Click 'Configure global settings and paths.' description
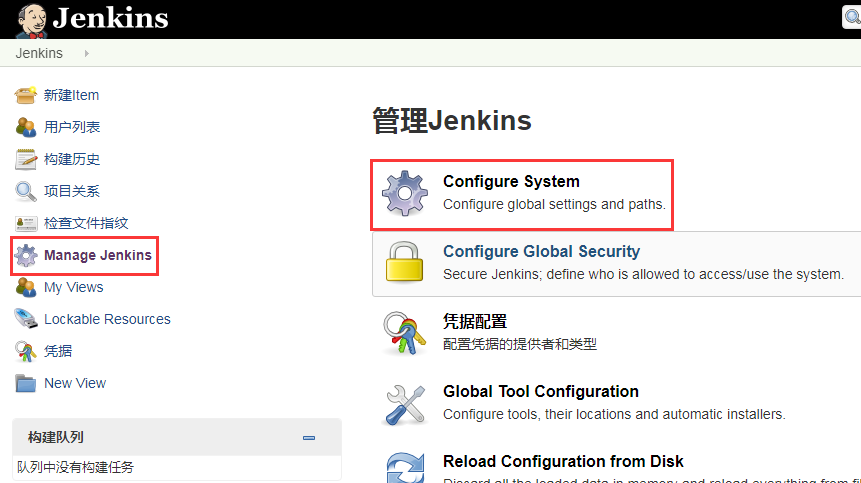Screen dimensions: 861x483 click(554, 204)
